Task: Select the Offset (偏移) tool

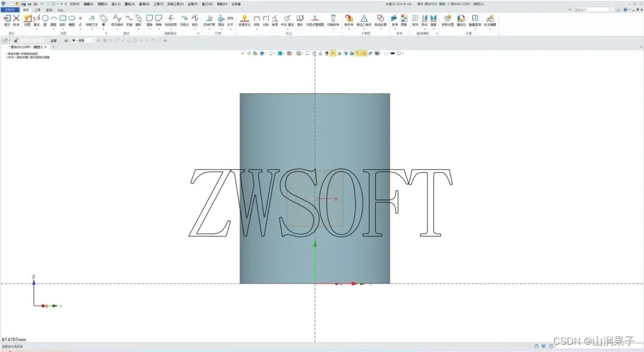Action: tap(138, 20)
